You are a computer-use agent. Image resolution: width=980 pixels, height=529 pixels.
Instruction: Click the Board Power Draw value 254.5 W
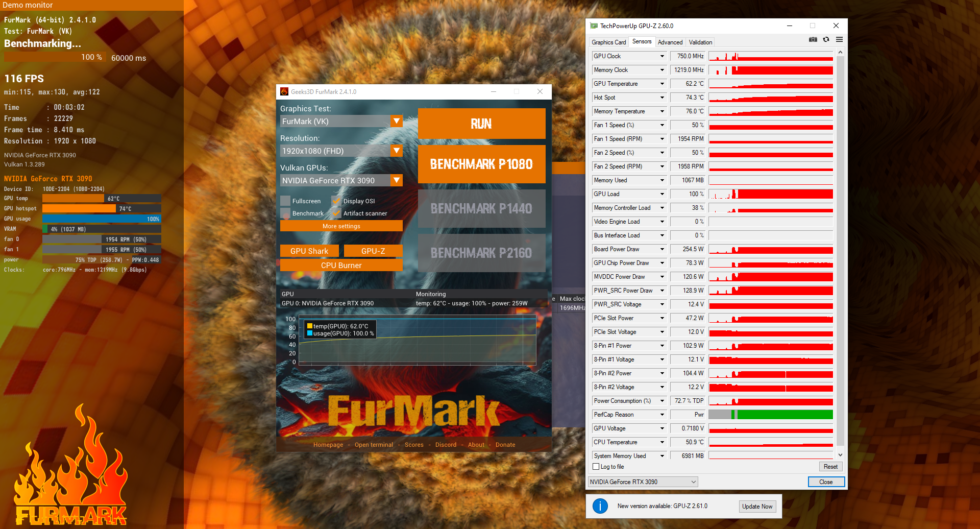[x=688, y=249]
